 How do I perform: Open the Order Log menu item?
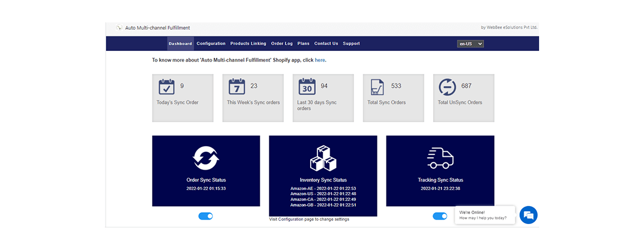point(282,44)
